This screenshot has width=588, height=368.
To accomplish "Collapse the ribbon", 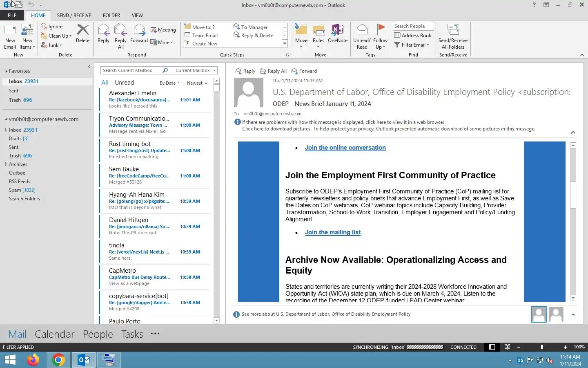I will 582,55.
